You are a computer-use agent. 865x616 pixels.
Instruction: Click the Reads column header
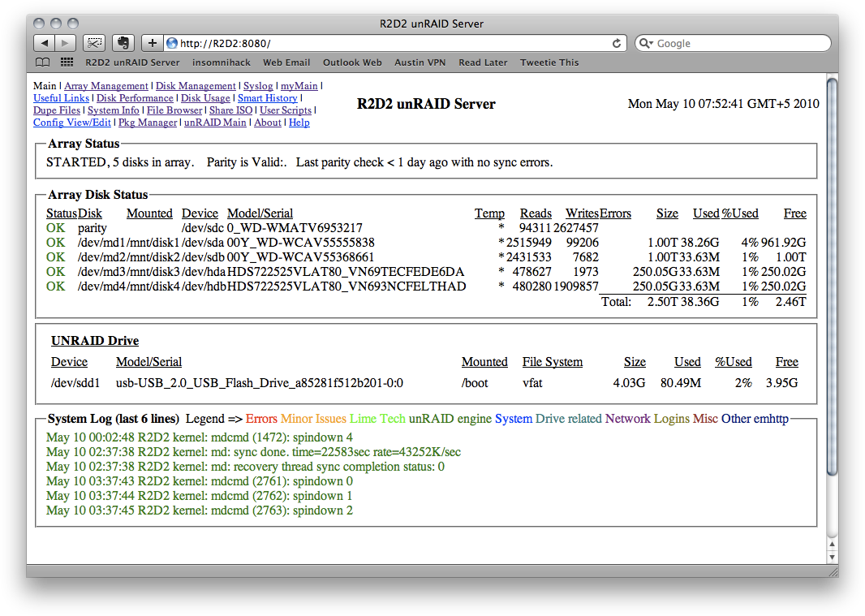(x=536, y=213)
